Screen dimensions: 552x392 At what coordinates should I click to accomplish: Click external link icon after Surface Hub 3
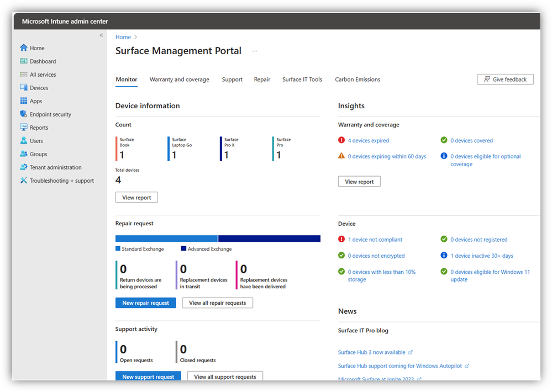coord(411,352)
